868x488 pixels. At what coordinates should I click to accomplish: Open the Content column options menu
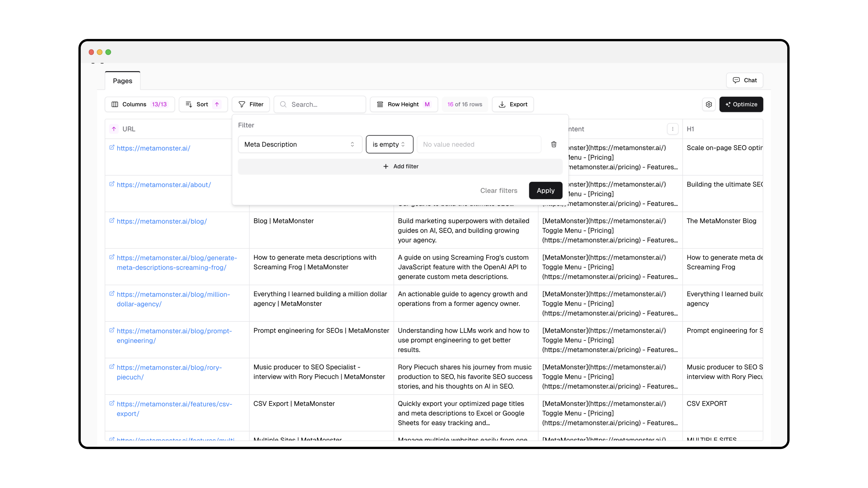click(x=673, y=129)
